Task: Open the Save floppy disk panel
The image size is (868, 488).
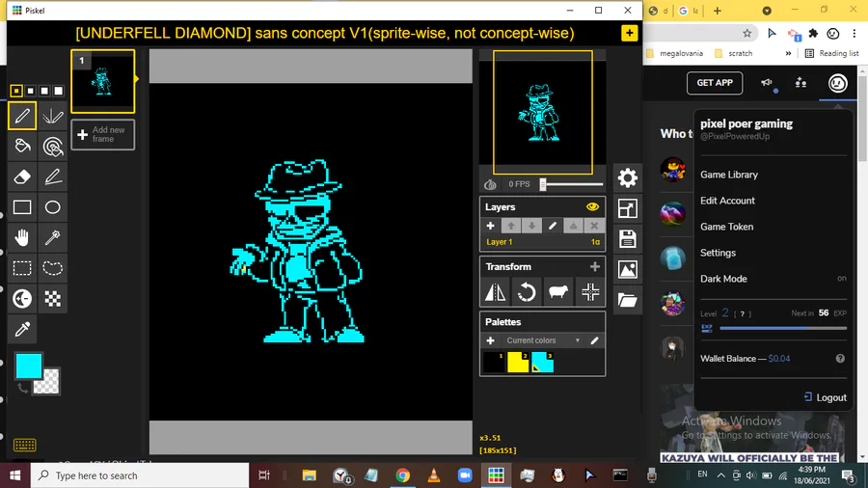Action: [x=627, y=239]
